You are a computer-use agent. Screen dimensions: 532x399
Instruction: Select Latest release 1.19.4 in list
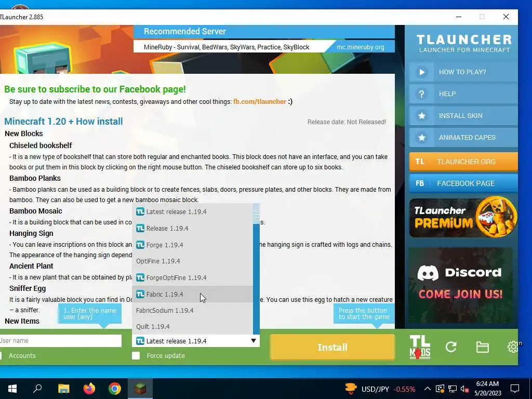point(192,212)
